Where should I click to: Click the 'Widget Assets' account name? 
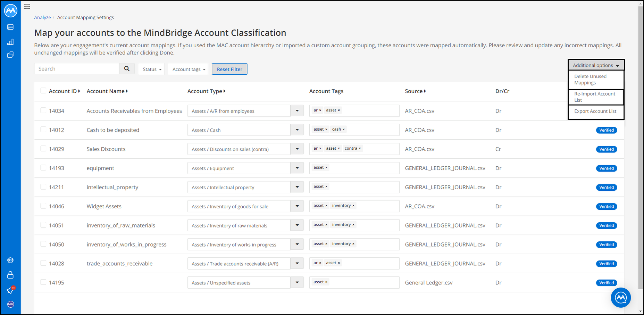(x=104, y=206)
